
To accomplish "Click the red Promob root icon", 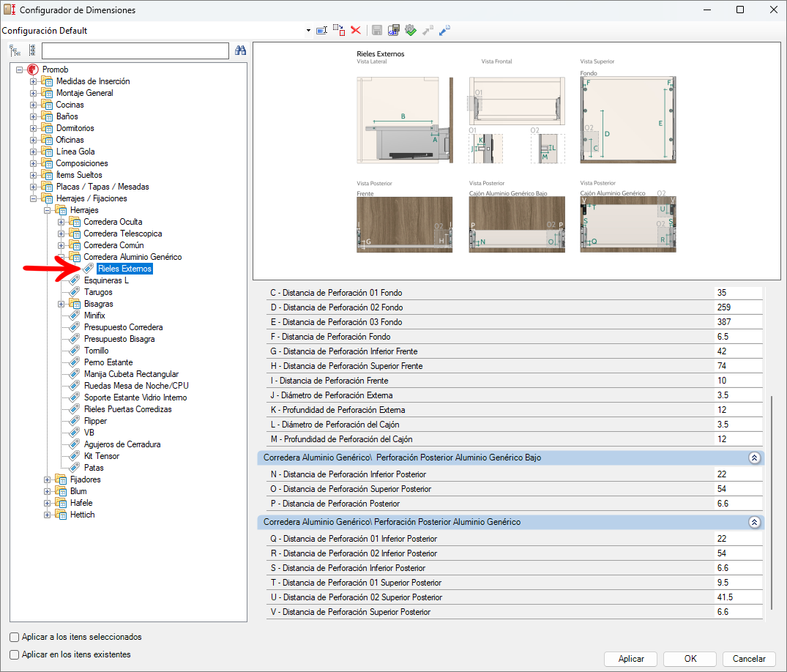I will 33,70.
